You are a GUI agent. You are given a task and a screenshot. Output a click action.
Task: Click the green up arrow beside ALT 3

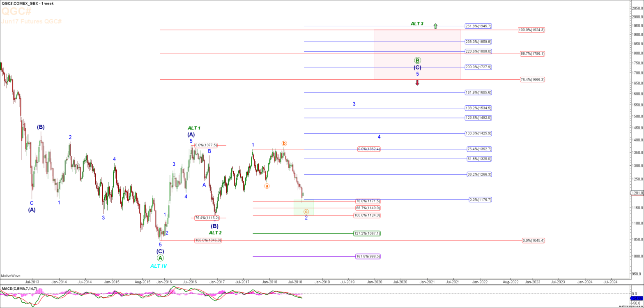[x=435, y=26]
